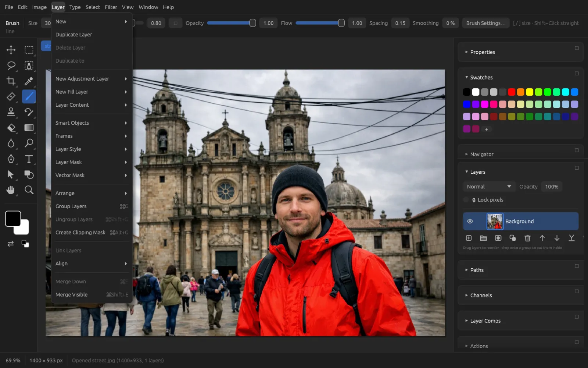Reset colors to default black and white
588x368 pixels.
(x=25, y=244)
